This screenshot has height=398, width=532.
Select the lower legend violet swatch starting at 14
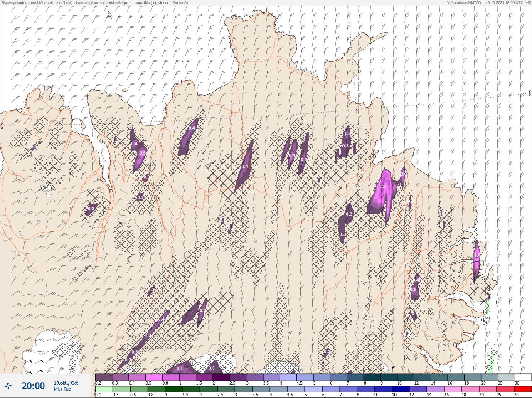[435, 389]
